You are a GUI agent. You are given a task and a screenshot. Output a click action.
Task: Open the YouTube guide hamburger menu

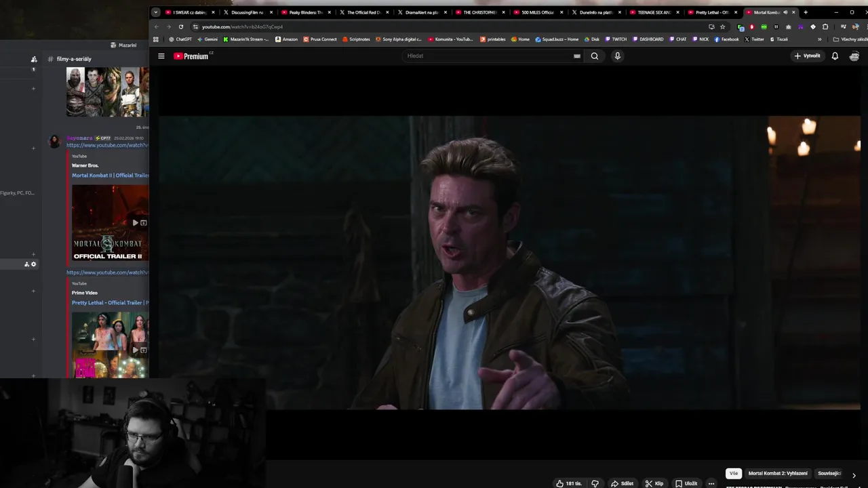161,56
